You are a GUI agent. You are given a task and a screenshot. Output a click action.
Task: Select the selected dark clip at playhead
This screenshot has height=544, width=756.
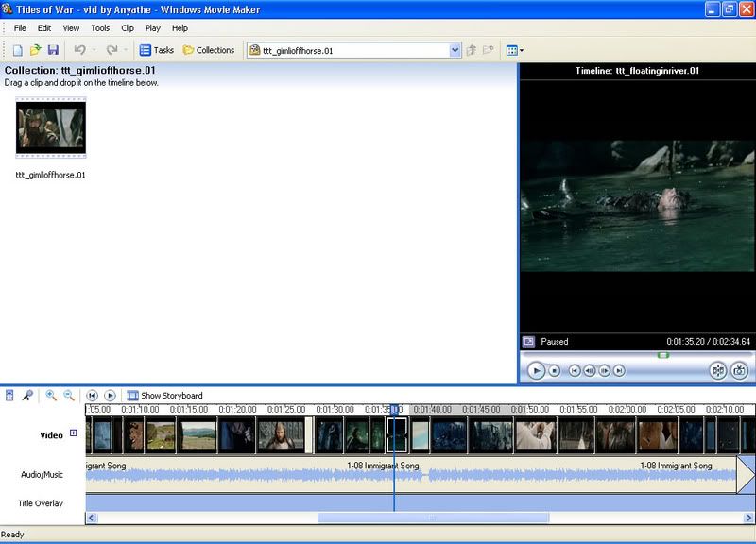click(x=397, y=435)
